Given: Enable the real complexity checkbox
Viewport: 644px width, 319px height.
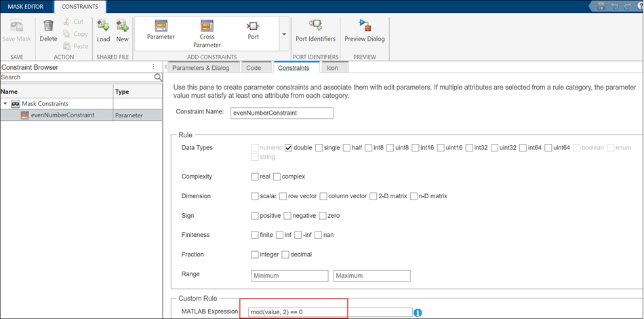Looking at the screenshot, I should pyautogui.click(x=255, y=176).
